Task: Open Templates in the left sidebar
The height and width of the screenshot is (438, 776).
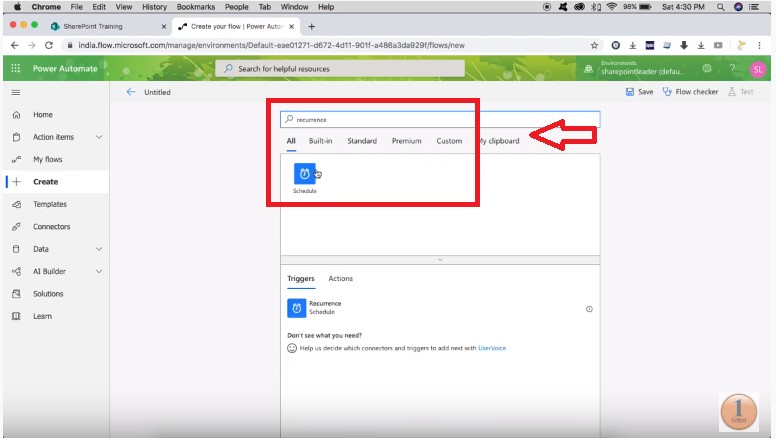Action: pyautogui.click(x=50, y=204)
